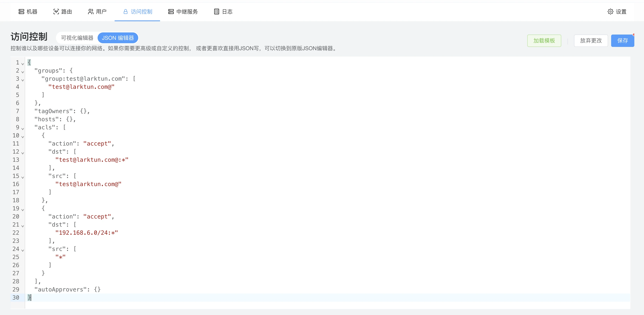Click line number 30 in gutter

pos(16,297)
